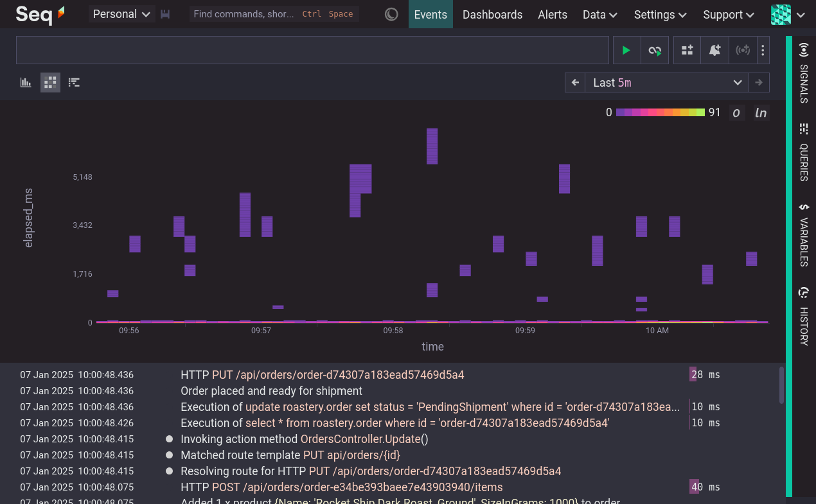This screenshot has height=504, width=816.
Task: Open the three-dot more options menu
Action: pyautogui.click(x=763, y=50)
